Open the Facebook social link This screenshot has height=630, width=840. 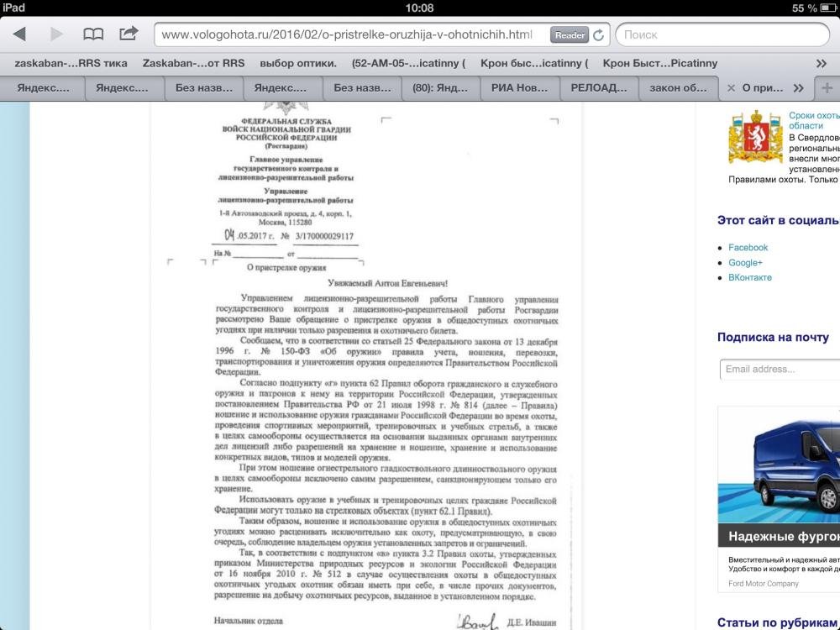[x=748, y=248]
